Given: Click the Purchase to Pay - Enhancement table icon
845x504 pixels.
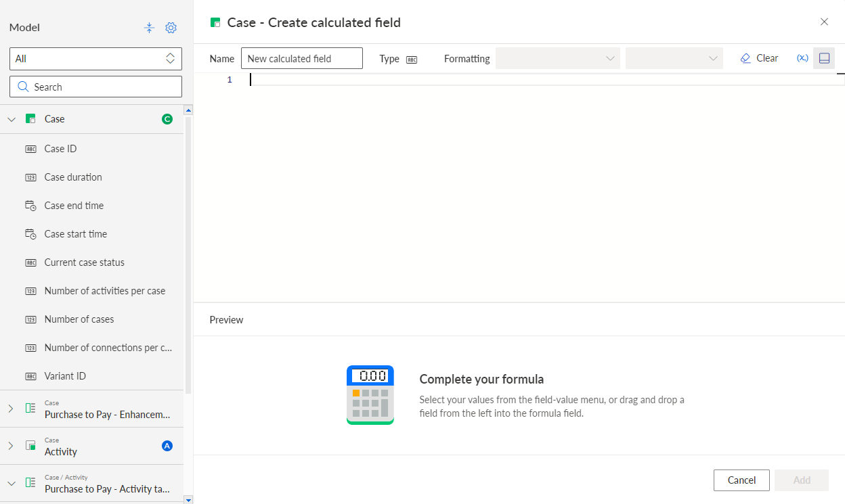Looking at the screenshot, I should 30,409.
